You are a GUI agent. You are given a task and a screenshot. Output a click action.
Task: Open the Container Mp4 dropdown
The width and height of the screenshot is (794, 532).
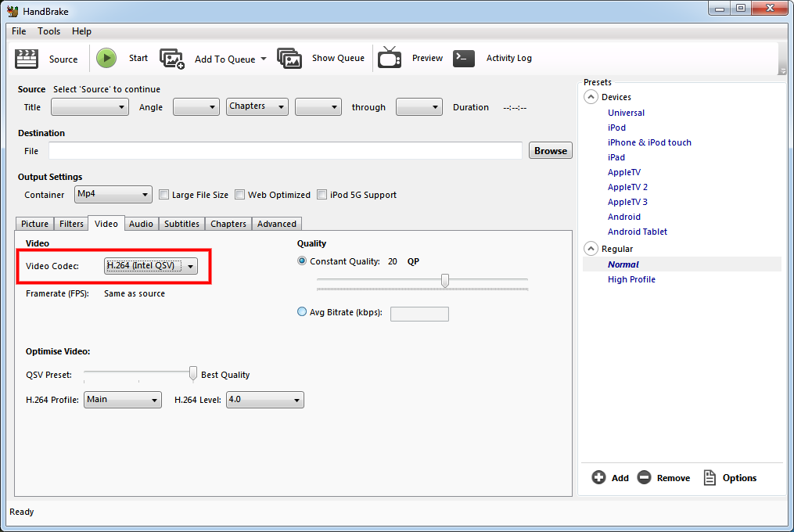pos(113,194)
